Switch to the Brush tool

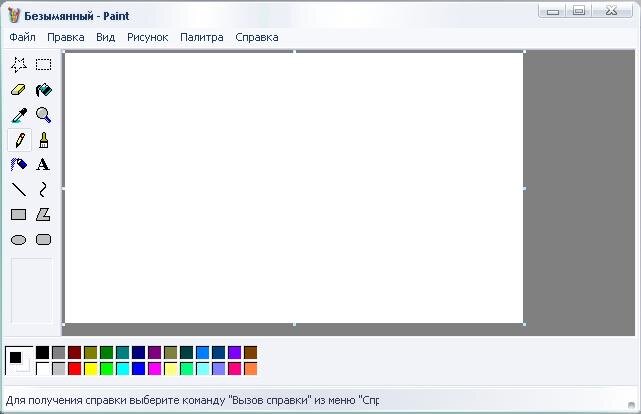[43, 140]
